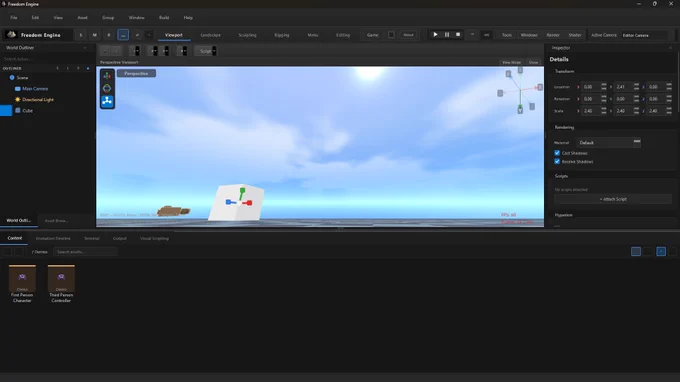
Task: Click the redo arrow in toolbar
Action: pos(149,35)
